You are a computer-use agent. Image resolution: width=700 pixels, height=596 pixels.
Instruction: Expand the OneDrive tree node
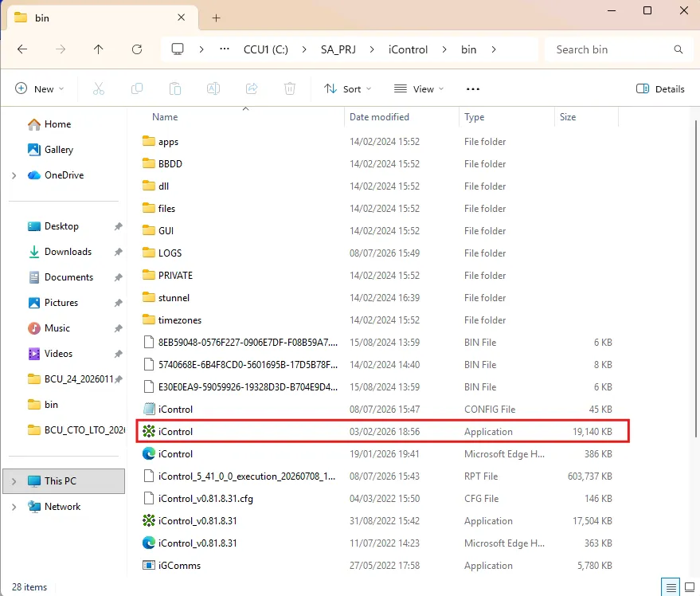(14, 175)
